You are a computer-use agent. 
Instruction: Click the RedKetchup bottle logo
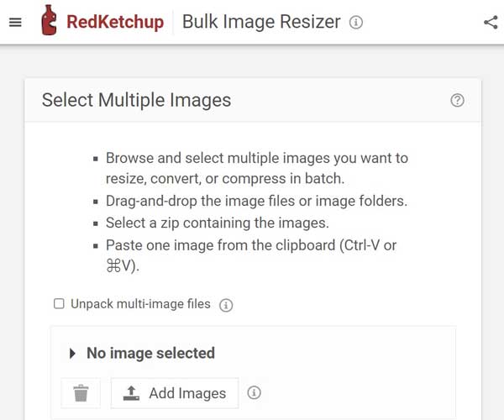coord(49,20)
